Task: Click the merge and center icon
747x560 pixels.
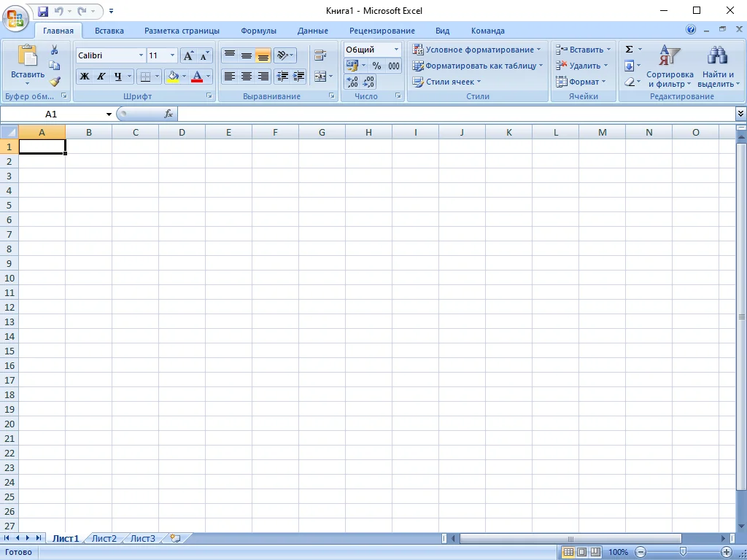Action: [x=320, y=76]
